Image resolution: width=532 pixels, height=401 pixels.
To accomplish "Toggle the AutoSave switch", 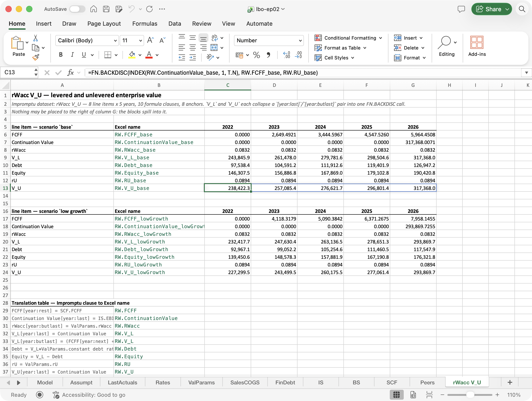I will [77, 9].
